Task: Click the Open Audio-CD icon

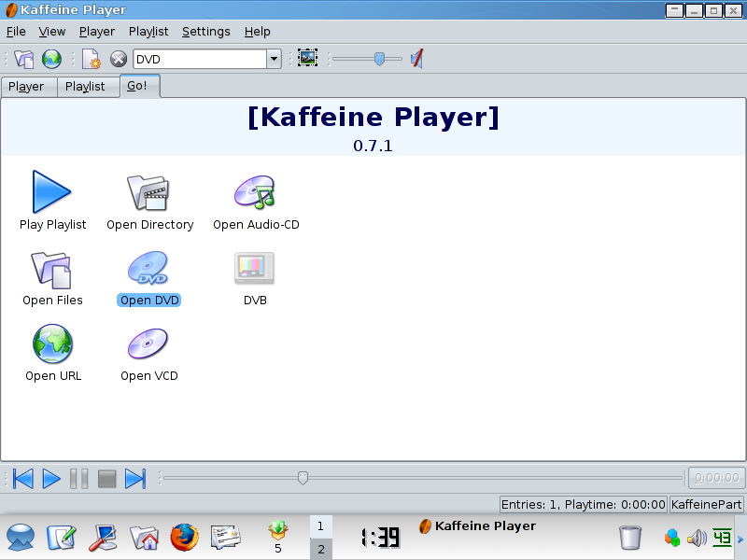Action: coord(254,191)
